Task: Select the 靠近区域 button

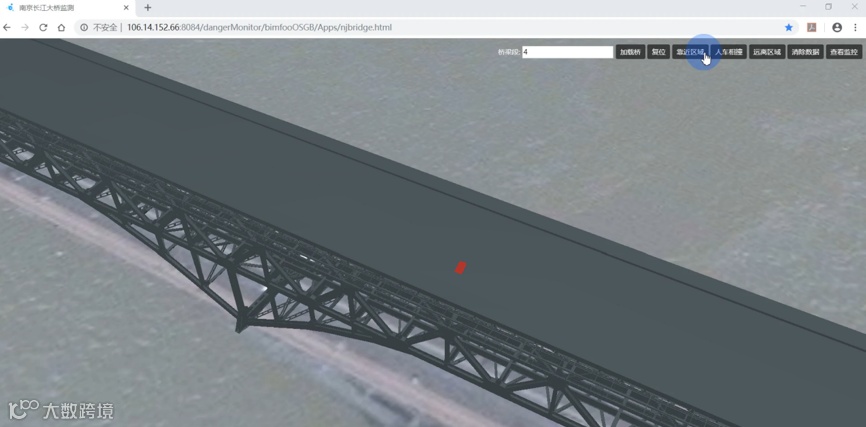Action: 690,52
